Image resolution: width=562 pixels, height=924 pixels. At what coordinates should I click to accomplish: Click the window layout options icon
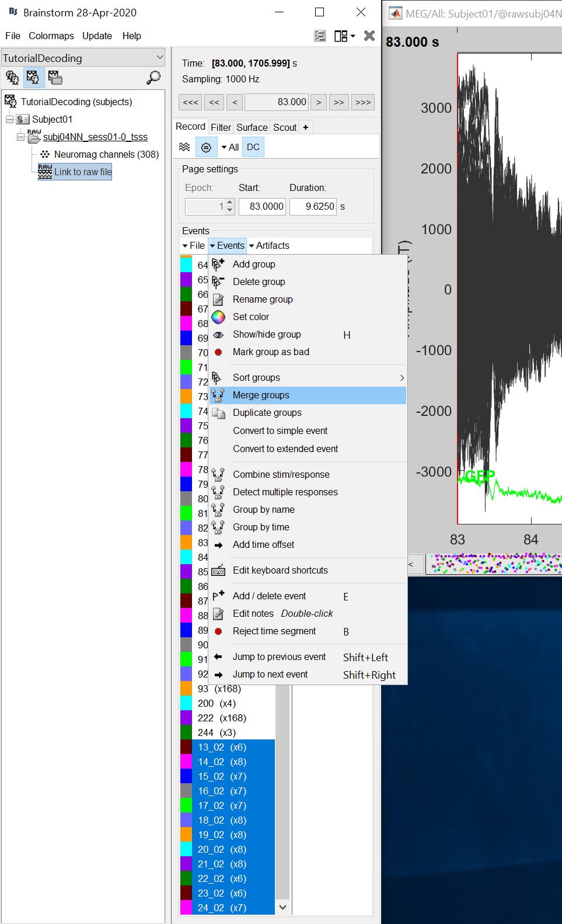click(x=344, y=36)
